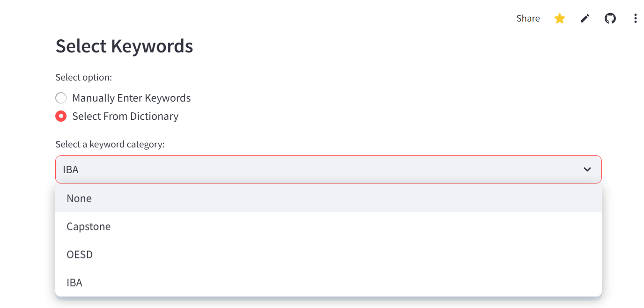Viewport: 644px width, 308px height.
Task: Click the Select a keyword category label
Action: 110,144
